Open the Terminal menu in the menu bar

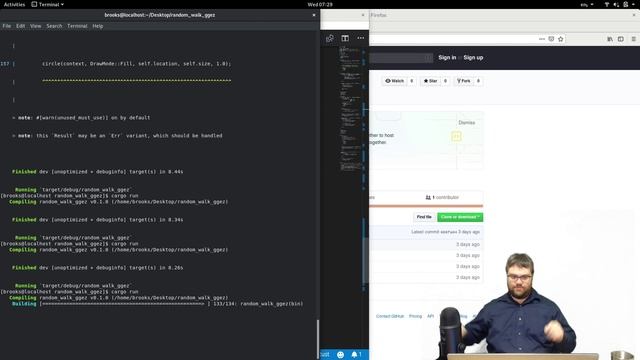coord(77,26)
